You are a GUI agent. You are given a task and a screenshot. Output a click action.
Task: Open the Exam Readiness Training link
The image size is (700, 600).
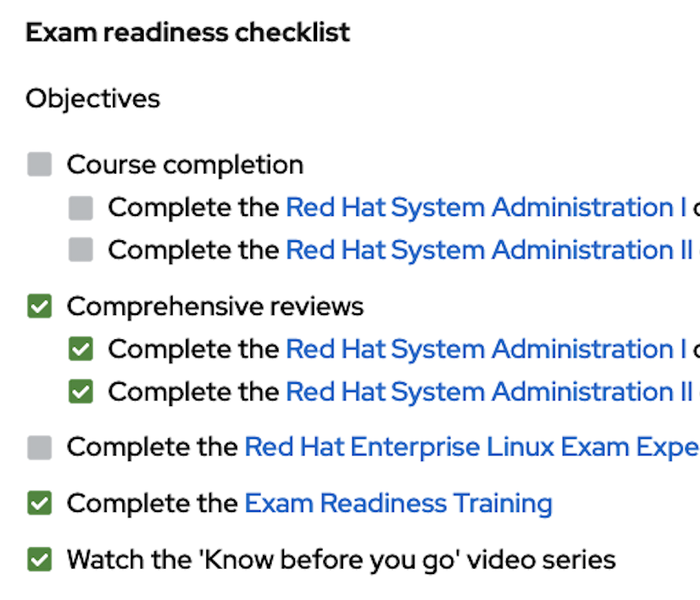pos(399,503)
